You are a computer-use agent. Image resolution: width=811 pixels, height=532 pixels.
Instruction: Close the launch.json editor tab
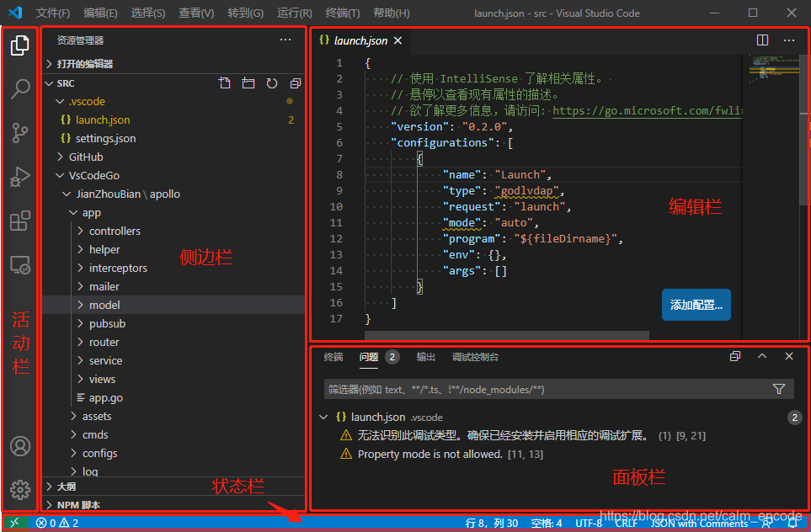(397, 40)
